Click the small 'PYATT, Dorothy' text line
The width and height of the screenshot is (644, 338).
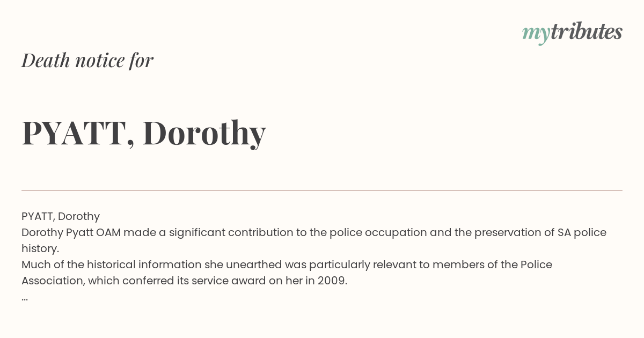[x=61, y=216]
